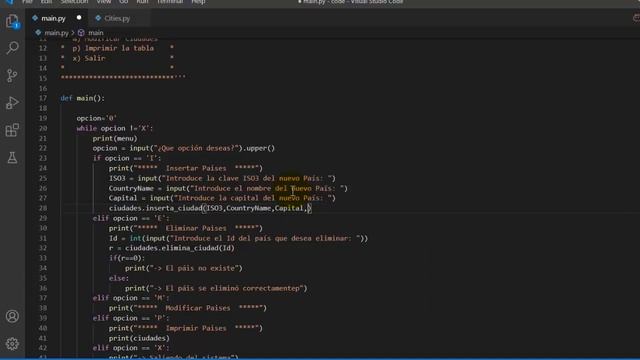
Task: Click the "elif opcion == 'E':" line
Action: click(131, 218)
